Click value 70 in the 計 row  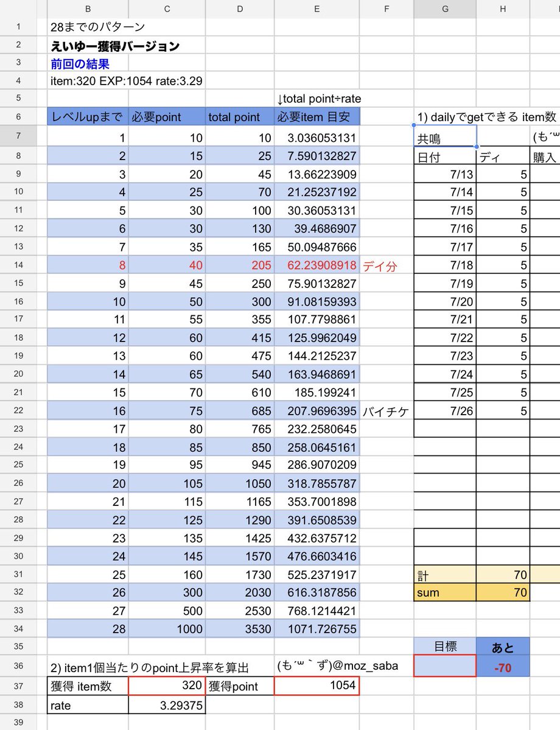point(503,575)
